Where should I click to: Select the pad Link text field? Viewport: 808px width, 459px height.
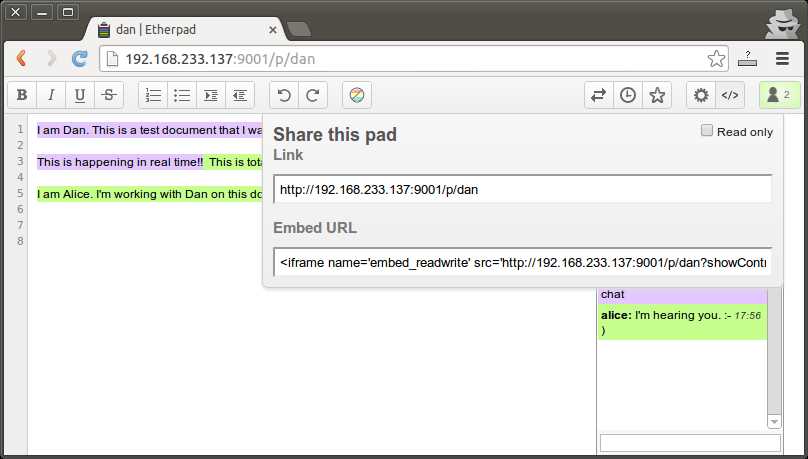[523, 190]
